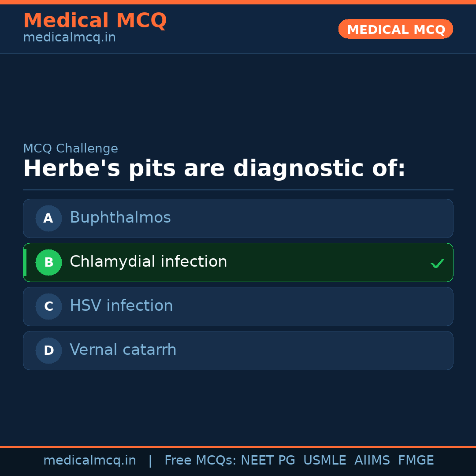Choose the HSV infection answer

[x=121, y=306]
